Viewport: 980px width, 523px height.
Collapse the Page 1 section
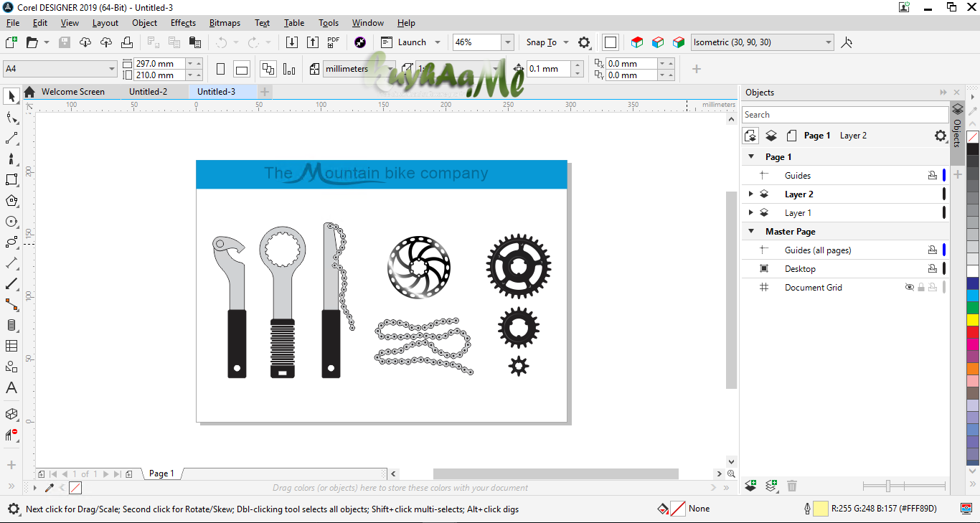751,157
